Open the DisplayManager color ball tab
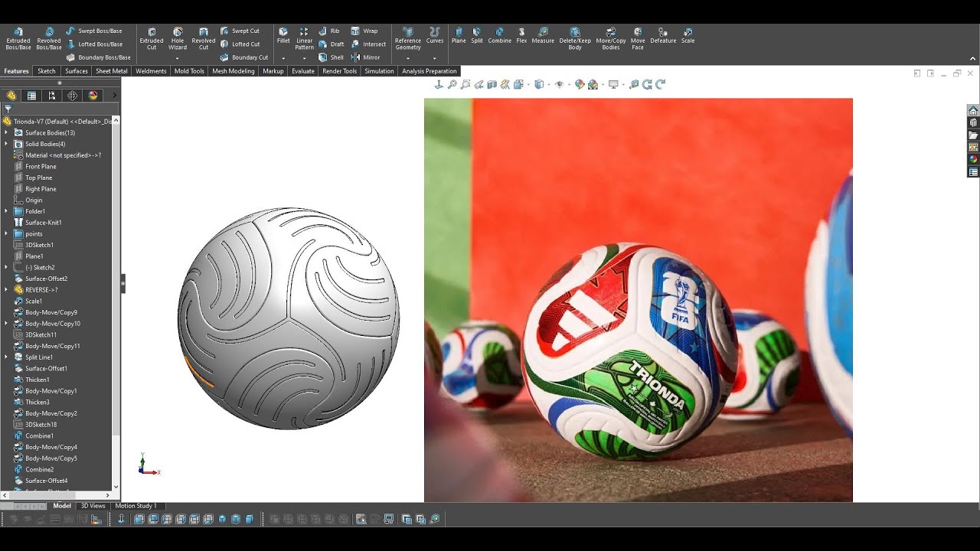This screenshot has height=551, width=980. (93, 96)
